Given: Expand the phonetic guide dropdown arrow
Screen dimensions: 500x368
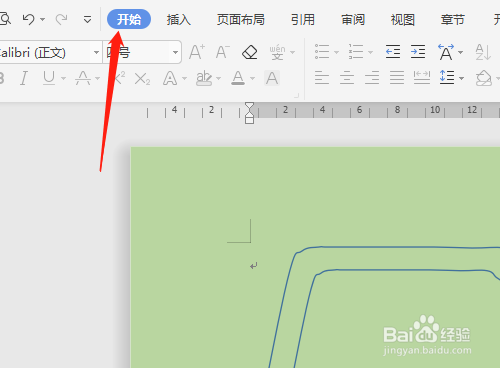Looking at the screenshot, I should click(x=293, y=53).
